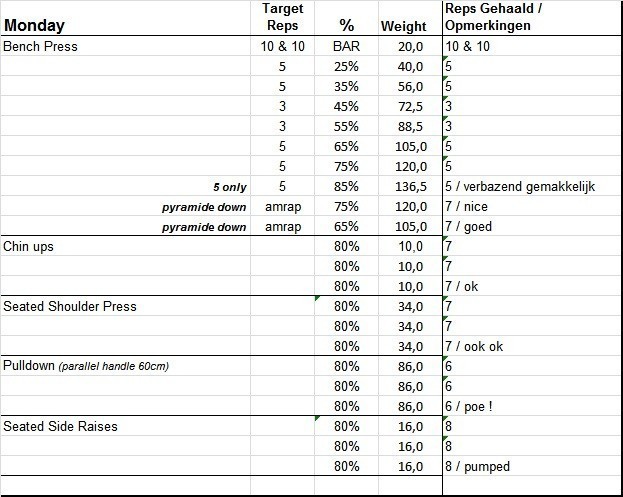Select the Weight column header cell
Screen dimensions: 623x497
(x=403, y=26)
